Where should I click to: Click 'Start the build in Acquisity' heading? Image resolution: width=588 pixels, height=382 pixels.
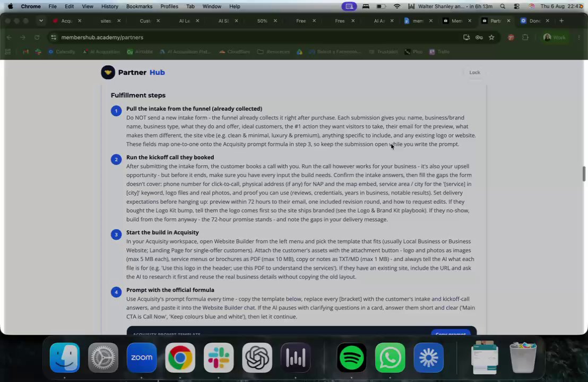point(162,232)
